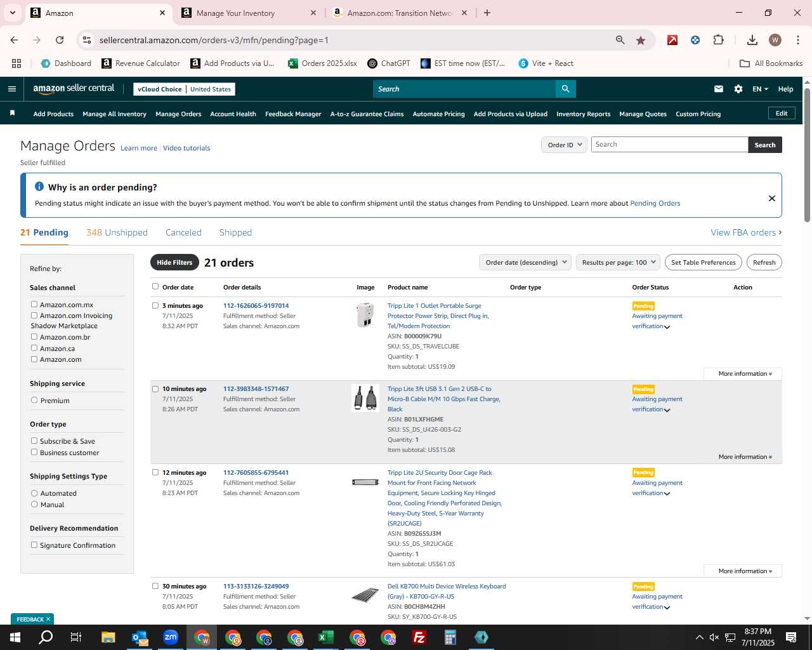Screen dimensions: 812x650
Task: Click the Order ID search input field
Action: 669,145
